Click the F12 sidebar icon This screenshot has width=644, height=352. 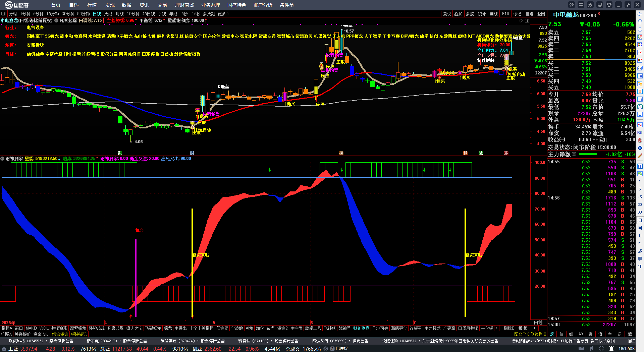tap(640, 99)
